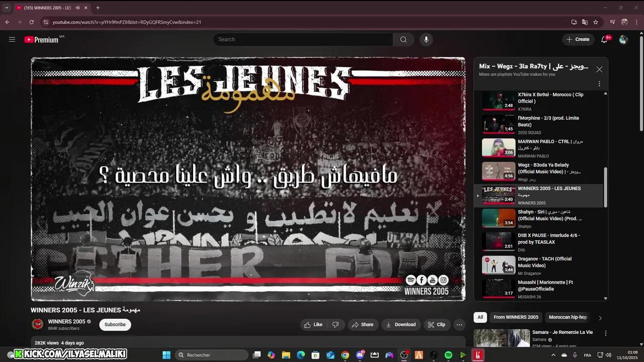Play Draganov - TACH from the playlist
Image resolution: width=644 pixels, height=362 pixels.
pyautogui.click(x=544, y=262)
